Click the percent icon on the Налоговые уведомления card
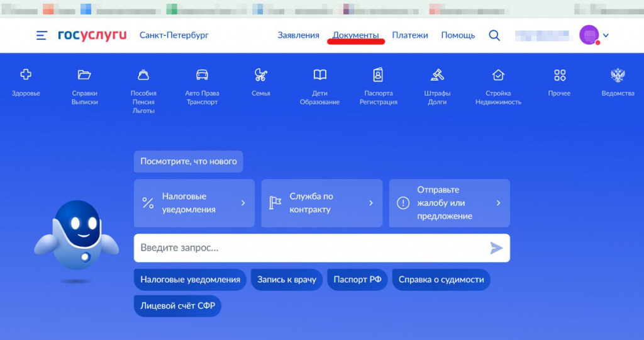 (148, 203)
